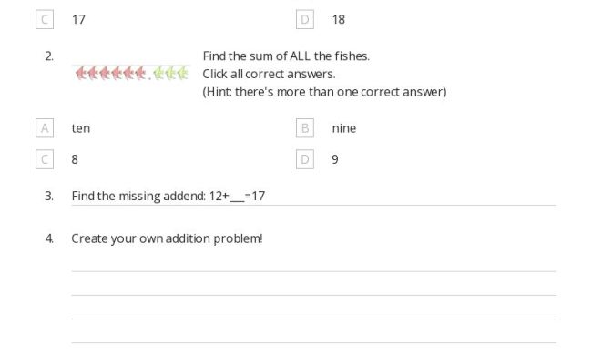Click the answer text 'nine'
The height and width of the screenshot is (364, 592).
343,128
